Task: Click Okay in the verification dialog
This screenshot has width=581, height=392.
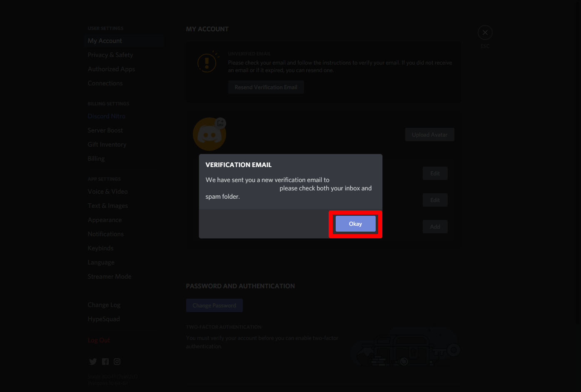Action: pos(355,224)
